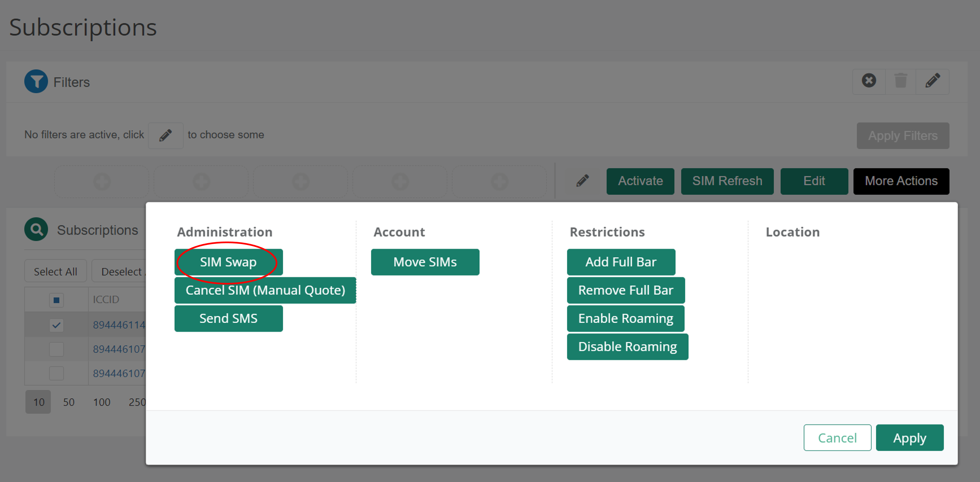Click the inline pencil to choose filters
This screenshot has width=980, height=482.
click(165, 135)
